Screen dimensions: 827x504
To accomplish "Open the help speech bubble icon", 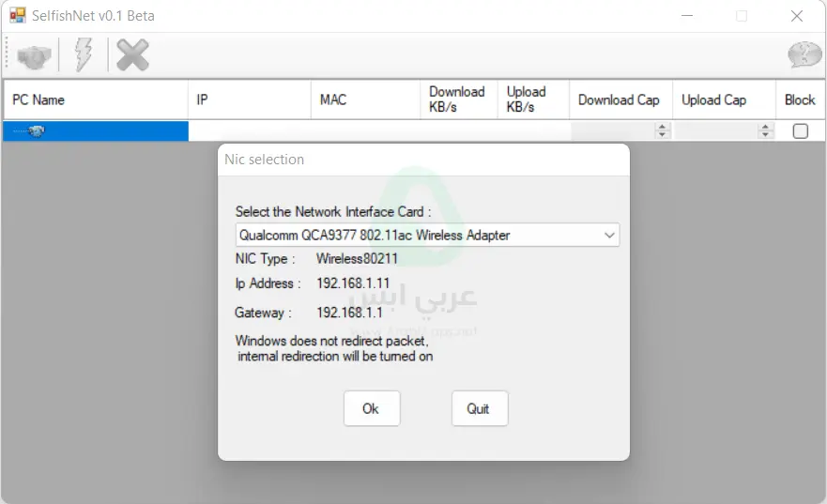I will coord(804,55).
